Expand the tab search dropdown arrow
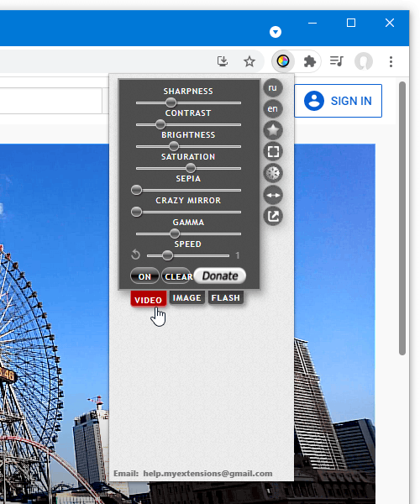 click(x=276, y=32)
